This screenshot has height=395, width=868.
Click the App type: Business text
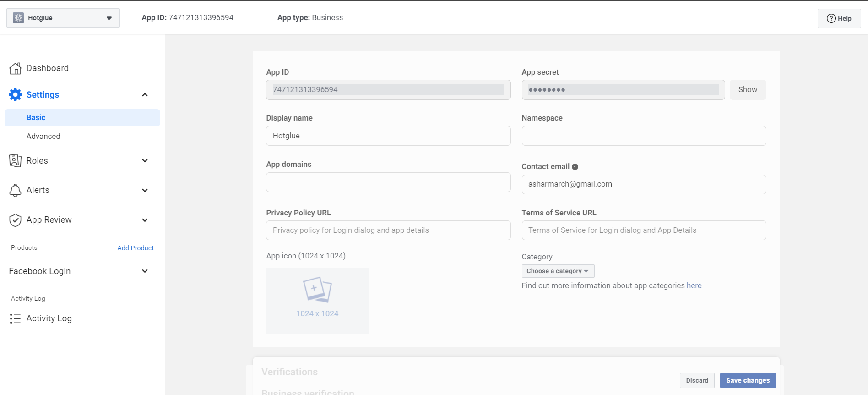[310, 18]
